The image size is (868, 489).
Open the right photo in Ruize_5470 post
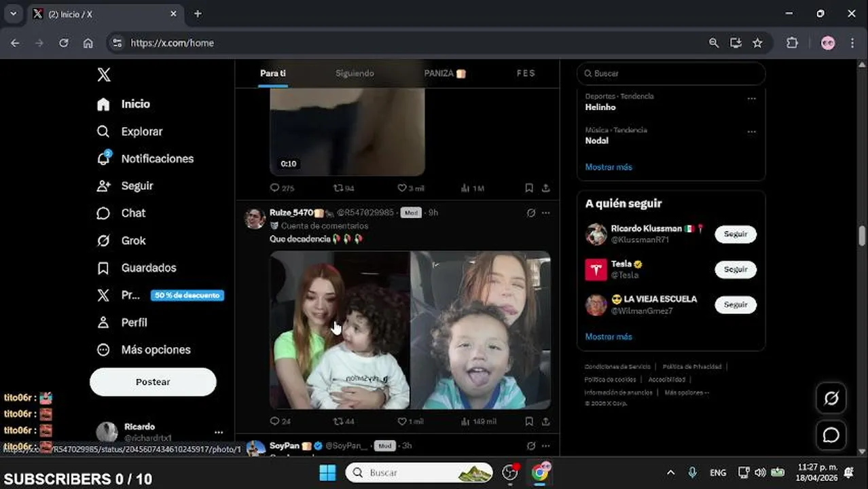(x=481, y=330)
